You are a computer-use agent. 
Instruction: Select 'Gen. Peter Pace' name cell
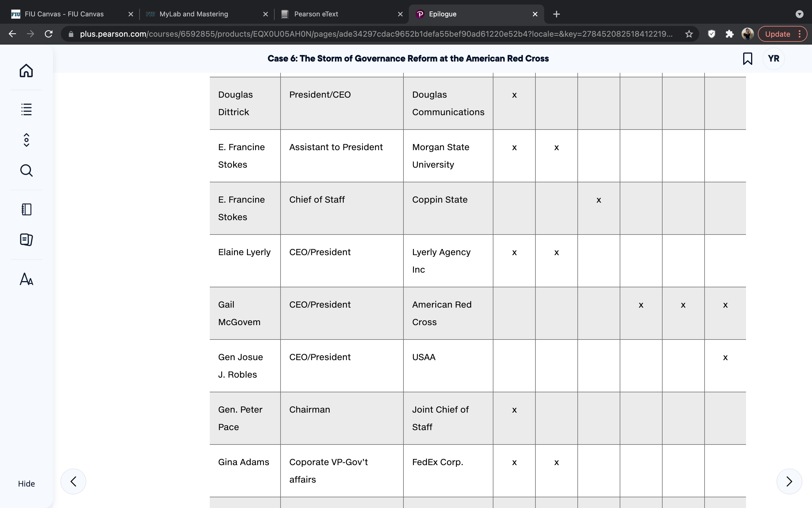coord(245,418)
